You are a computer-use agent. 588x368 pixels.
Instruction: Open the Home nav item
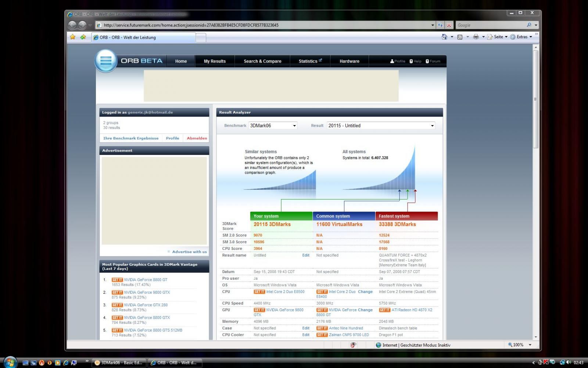181,61
